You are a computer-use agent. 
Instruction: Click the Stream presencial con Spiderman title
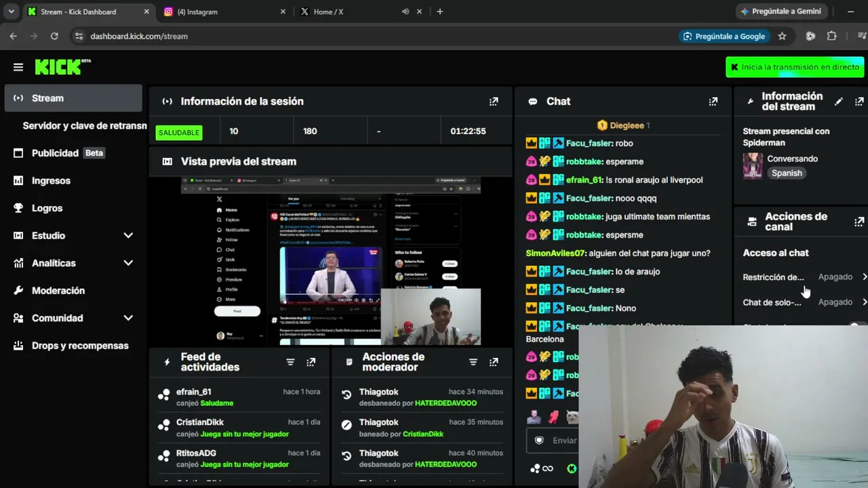[x=786, y=137]
